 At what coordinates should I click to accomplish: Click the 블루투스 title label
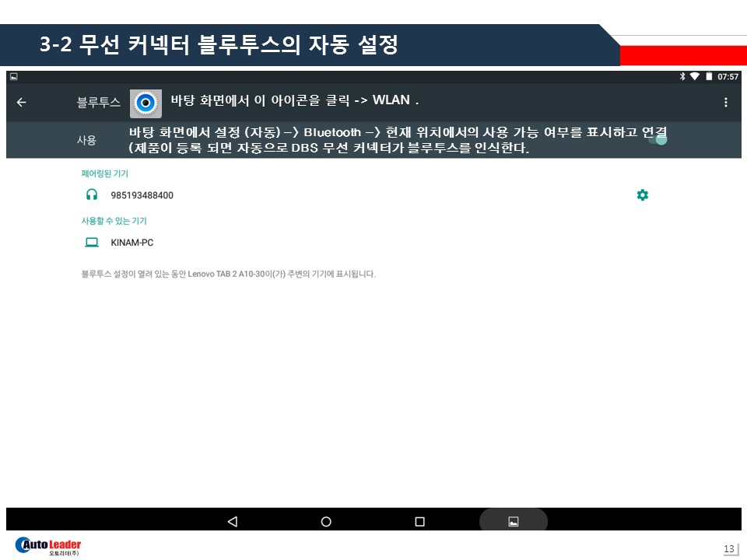point(99,103)
